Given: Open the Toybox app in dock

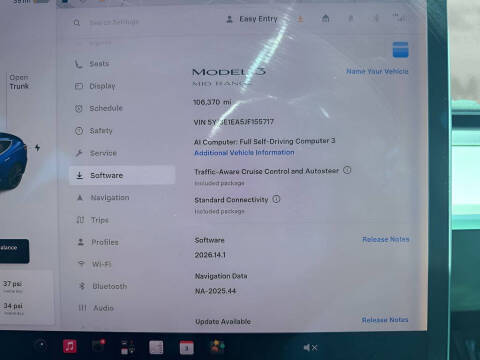Looking at the screenshot, I should click(217, 347).
